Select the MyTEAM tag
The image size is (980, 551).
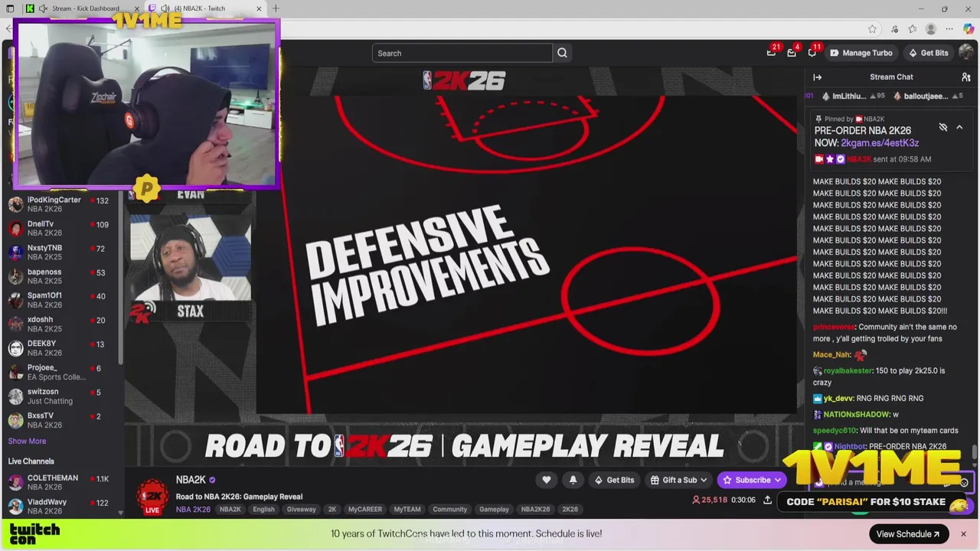(x=407, y=509)
